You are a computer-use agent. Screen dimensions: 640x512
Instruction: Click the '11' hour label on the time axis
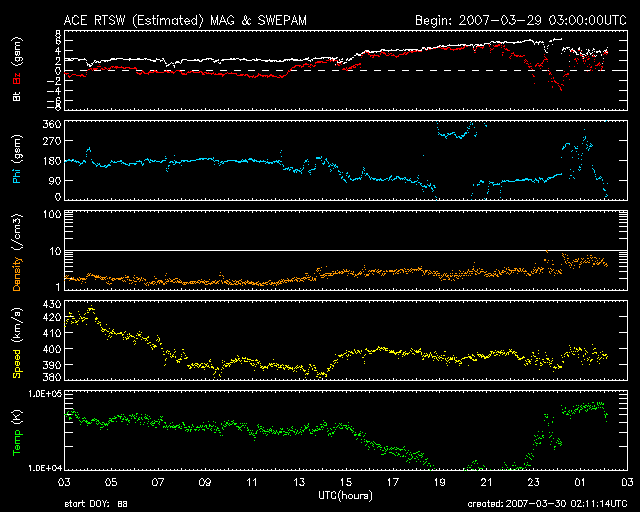pos(252,483)
